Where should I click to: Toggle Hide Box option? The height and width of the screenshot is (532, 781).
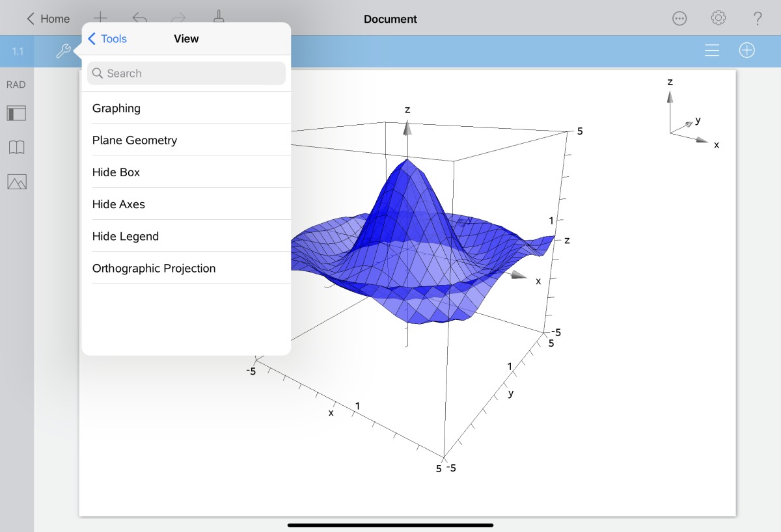click(186, 172)
